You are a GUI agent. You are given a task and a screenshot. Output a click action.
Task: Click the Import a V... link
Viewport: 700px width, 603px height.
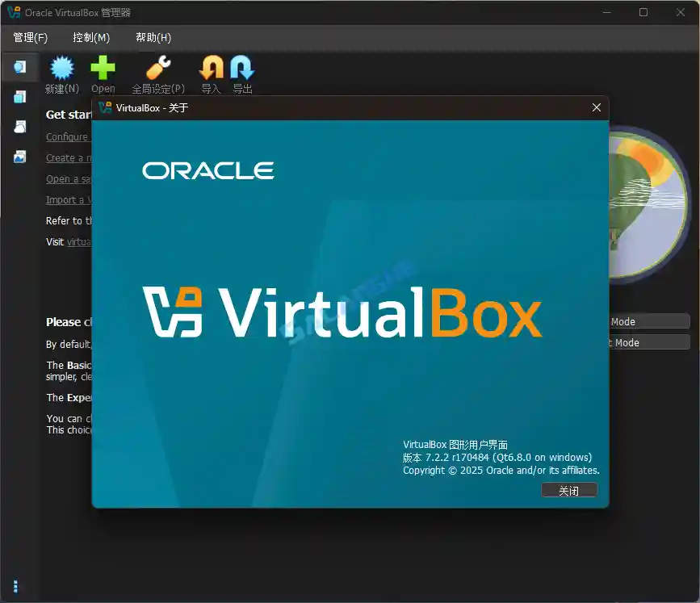click(x=68, y=199)
